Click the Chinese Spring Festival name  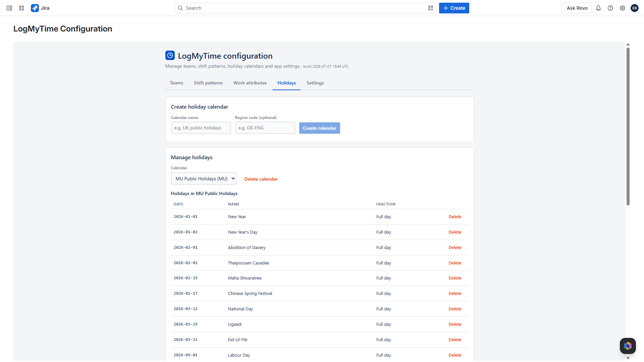click(250, 294)
